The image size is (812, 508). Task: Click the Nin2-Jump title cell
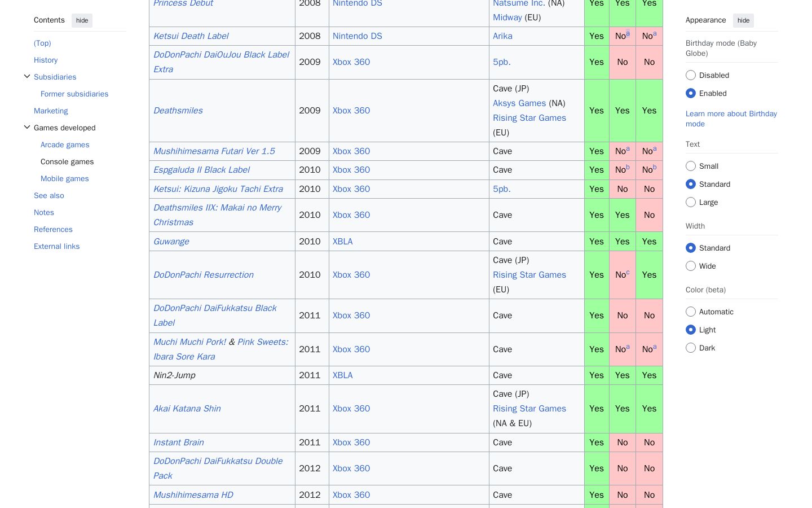point(222,375)
